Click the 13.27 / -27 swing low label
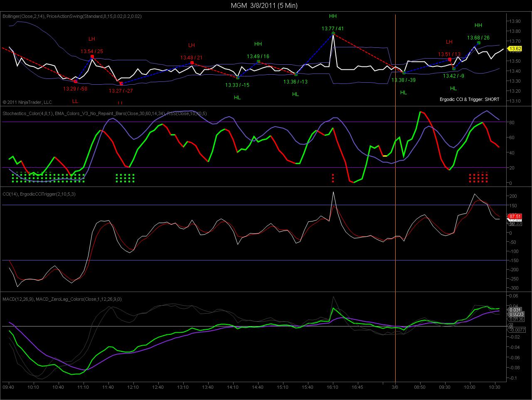 coord(121,91)
